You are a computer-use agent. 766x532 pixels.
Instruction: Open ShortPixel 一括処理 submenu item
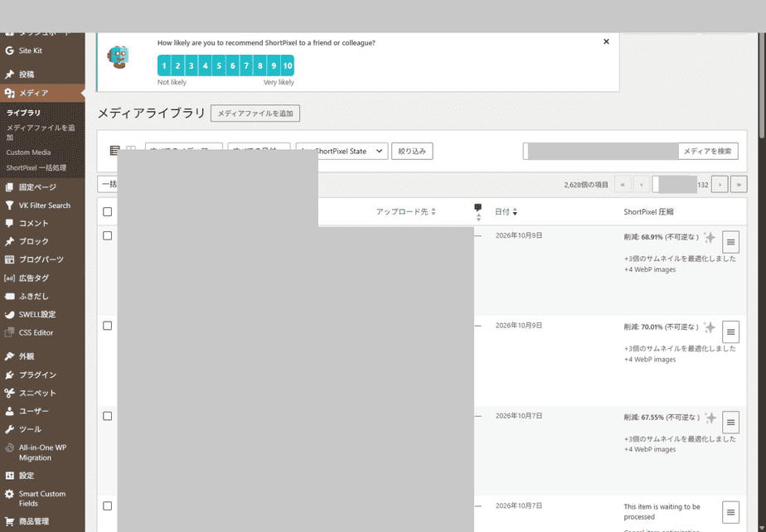36,167
